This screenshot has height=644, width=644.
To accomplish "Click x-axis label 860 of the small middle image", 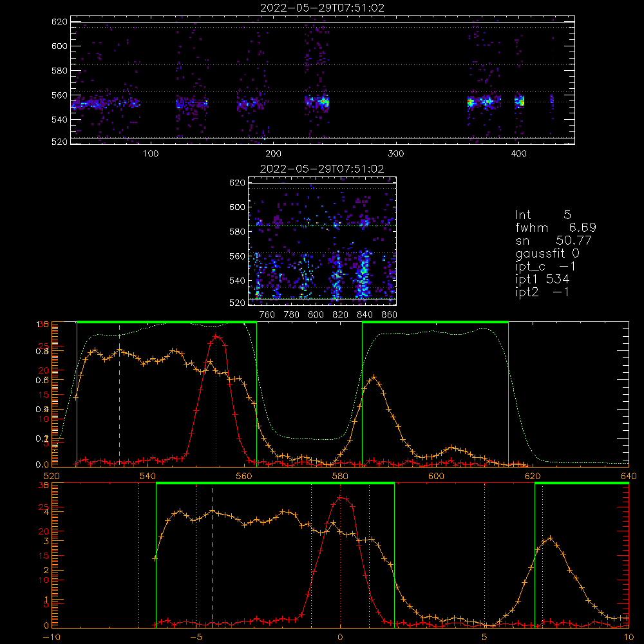I will tap(390, 314).
